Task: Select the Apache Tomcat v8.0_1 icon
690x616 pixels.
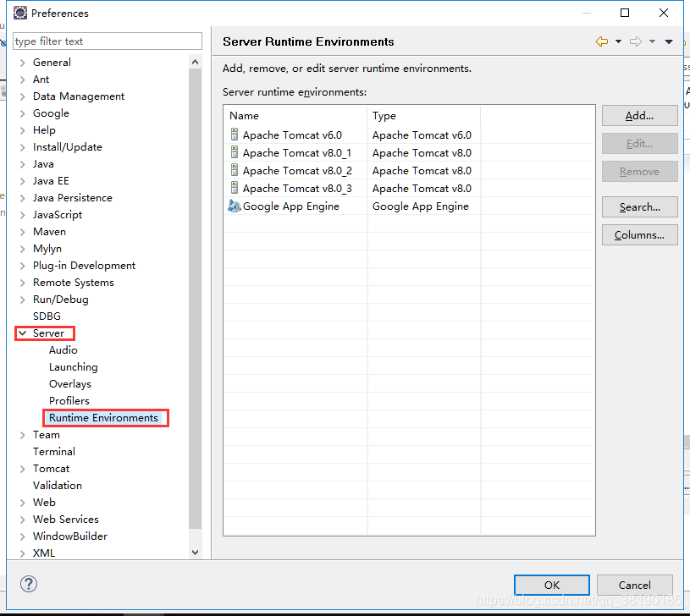Action: tap(235, 152)
